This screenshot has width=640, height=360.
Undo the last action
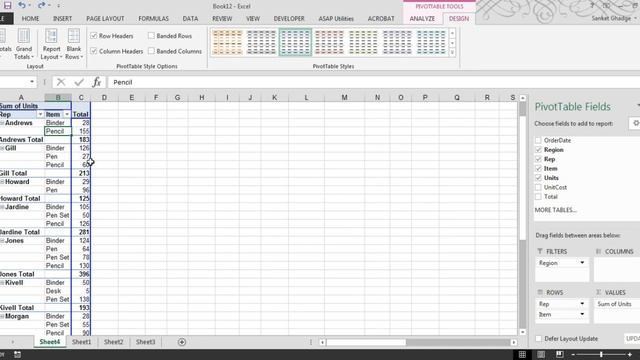[x=22, y=5]
